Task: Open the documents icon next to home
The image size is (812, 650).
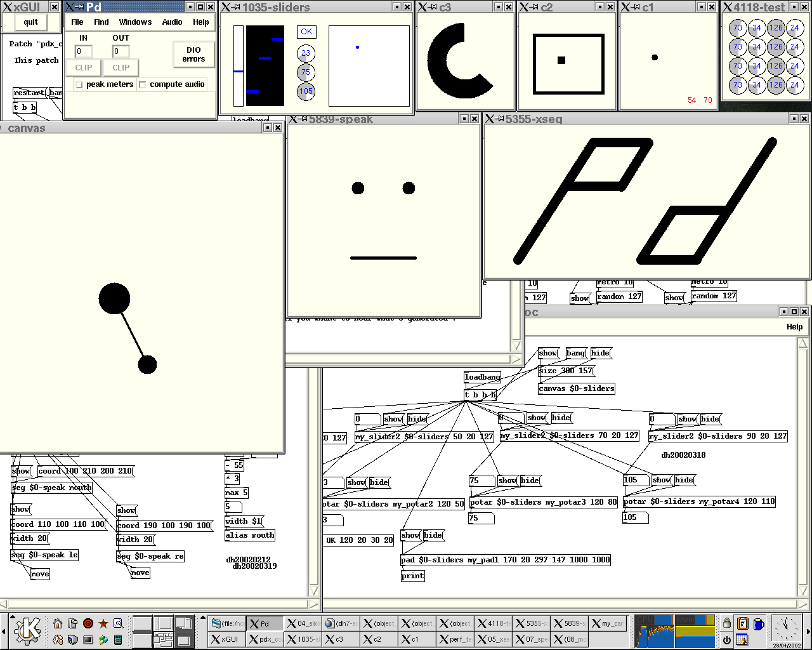Action: pyautogui.click(x=72, y=623)
